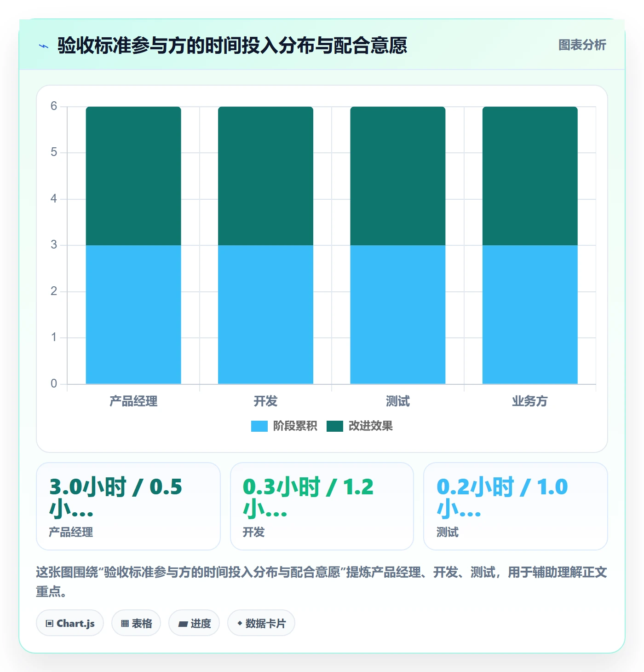
Task: Toggle the 阶段累积 legend swatch
Action: click(259, 426)
